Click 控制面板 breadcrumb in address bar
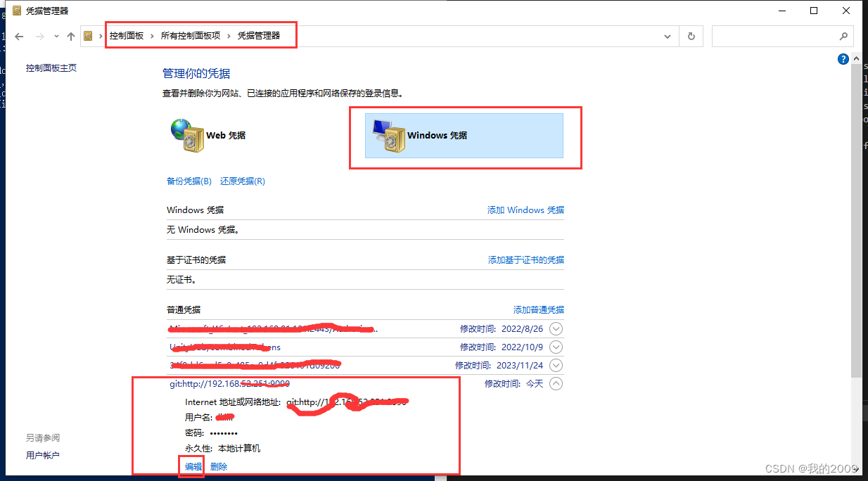The width and height of the screenshot is (868, 481). 127,36
